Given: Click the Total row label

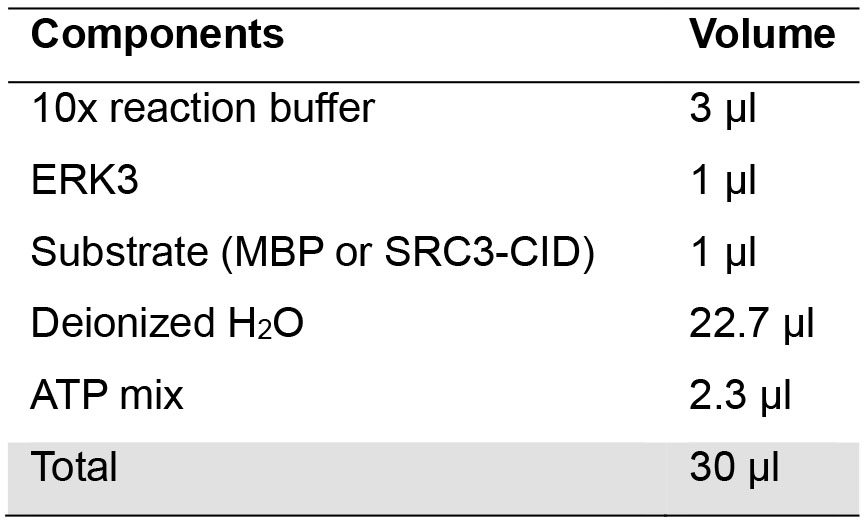Looking at the screenshot, I should point(73,467).
